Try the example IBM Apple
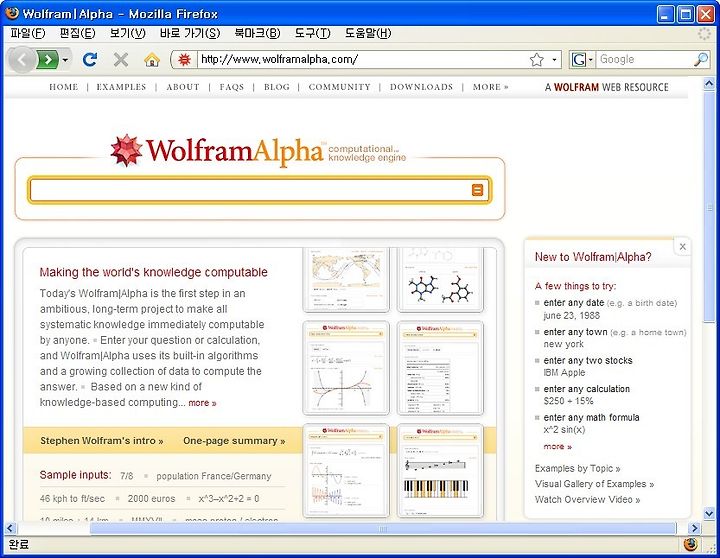 (564, 372)
